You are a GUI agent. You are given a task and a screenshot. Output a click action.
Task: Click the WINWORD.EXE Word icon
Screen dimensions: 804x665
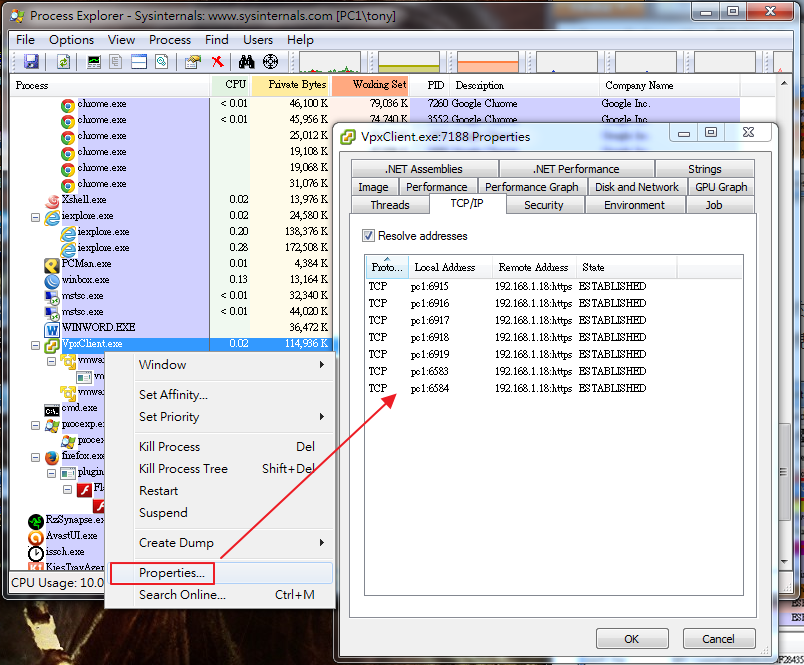[x=52, y=329]
